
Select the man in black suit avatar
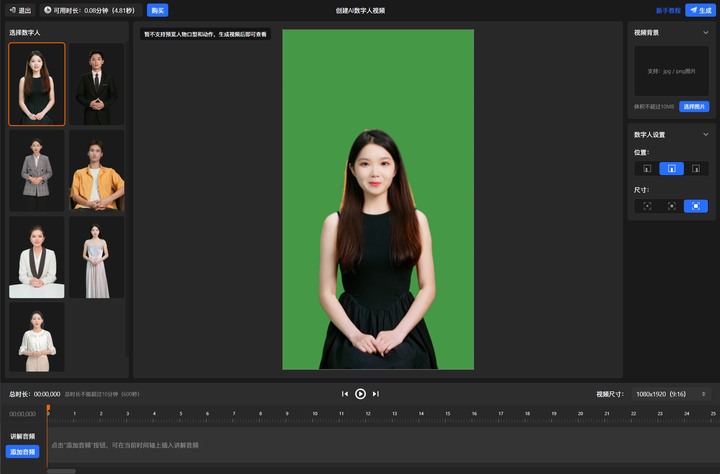[96, 84]
